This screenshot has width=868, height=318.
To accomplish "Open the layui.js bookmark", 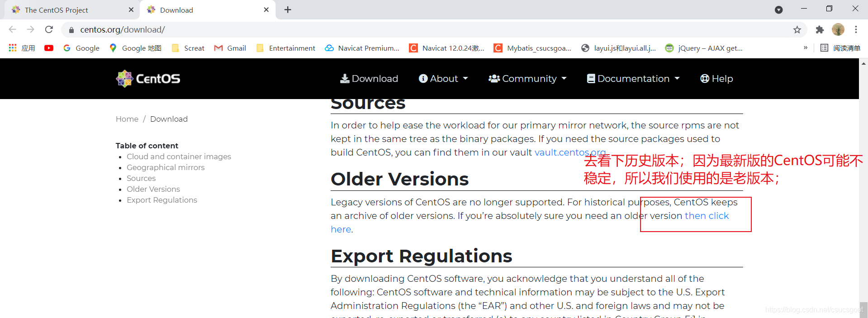I will pos(618,48).
